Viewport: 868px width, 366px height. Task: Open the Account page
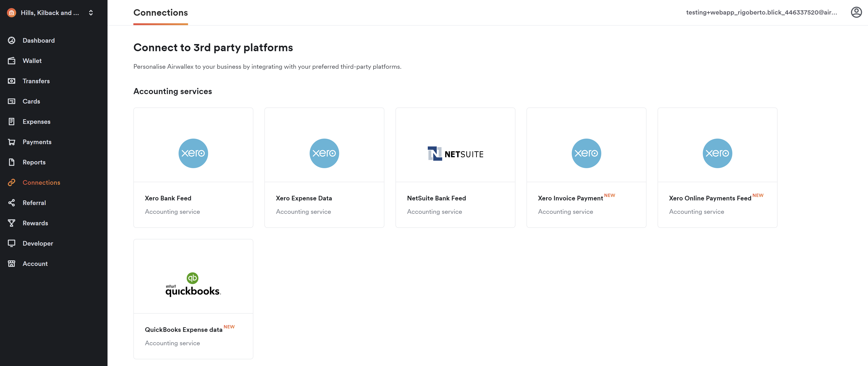(35, 264)
